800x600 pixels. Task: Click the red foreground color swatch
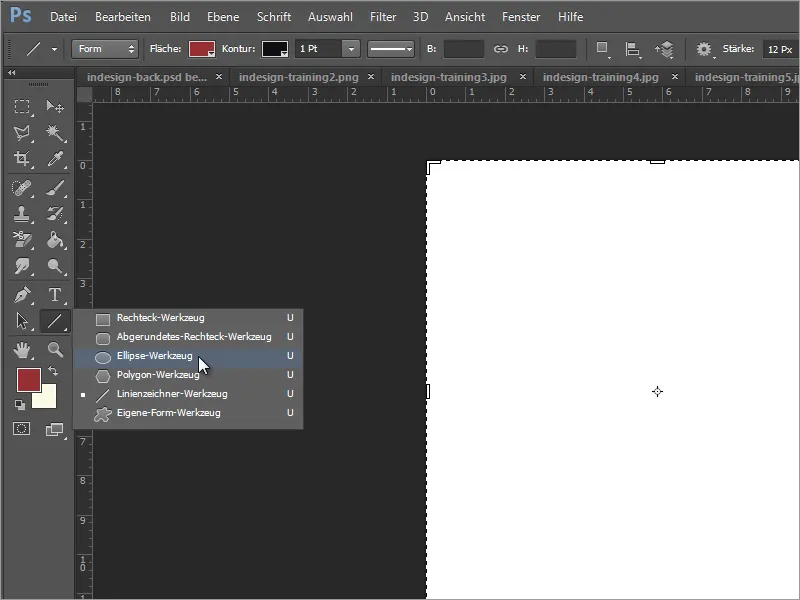(29, 380)
